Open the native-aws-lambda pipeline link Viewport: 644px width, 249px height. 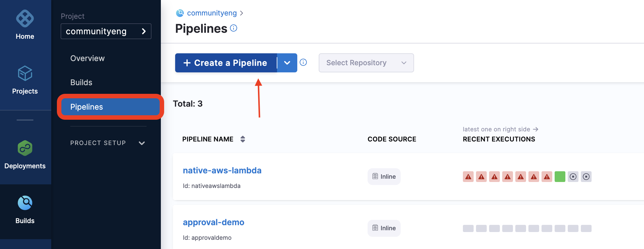(222, 170)
